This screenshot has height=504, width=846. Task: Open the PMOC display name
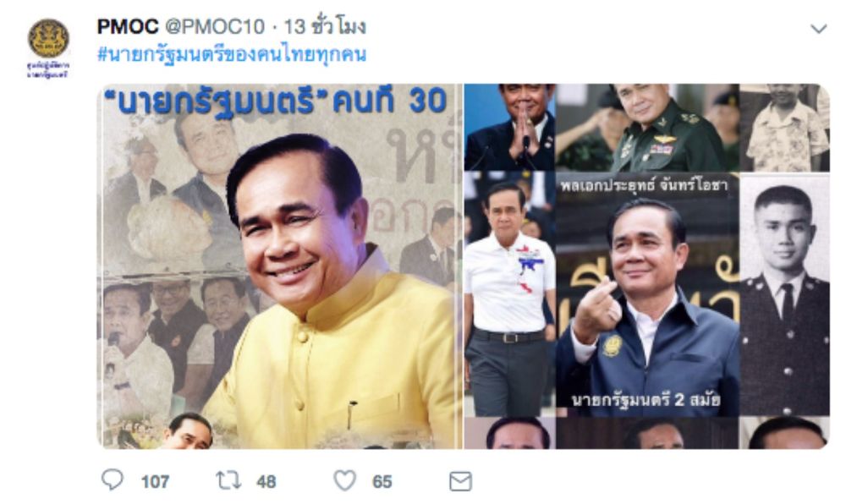tap(128, 26)
